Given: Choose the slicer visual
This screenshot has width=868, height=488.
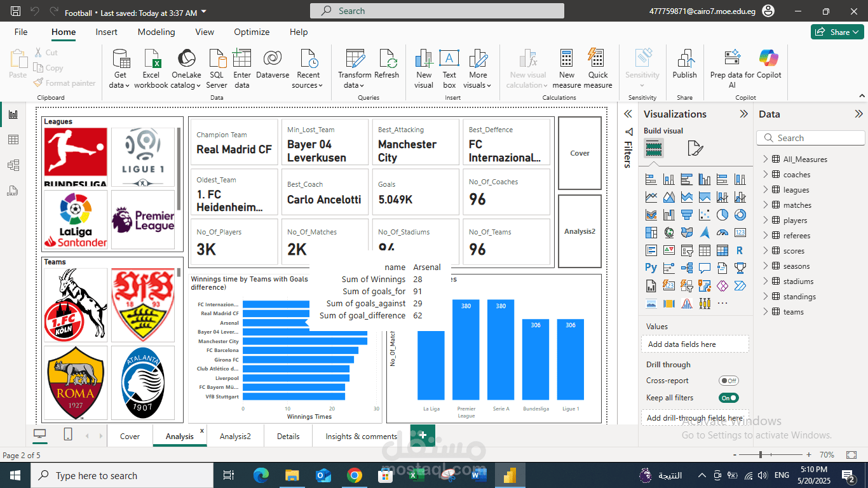Looking at the screenshot, I should [686, 250].
